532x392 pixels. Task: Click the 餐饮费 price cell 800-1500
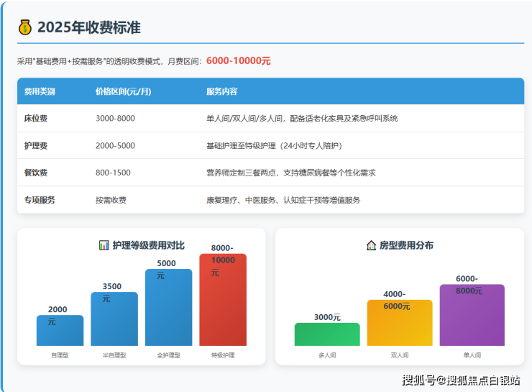pyautogui.click(x=113, y=173)
